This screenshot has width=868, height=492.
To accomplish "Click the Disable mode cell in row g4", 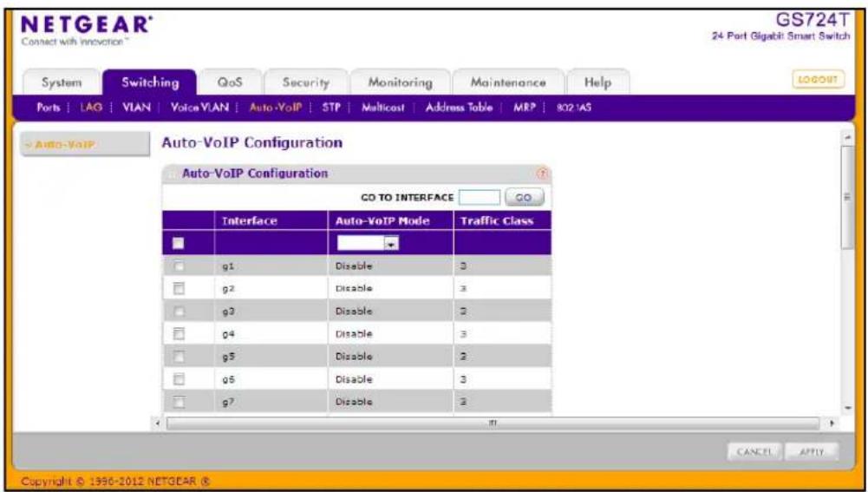I will click(355, 334).
